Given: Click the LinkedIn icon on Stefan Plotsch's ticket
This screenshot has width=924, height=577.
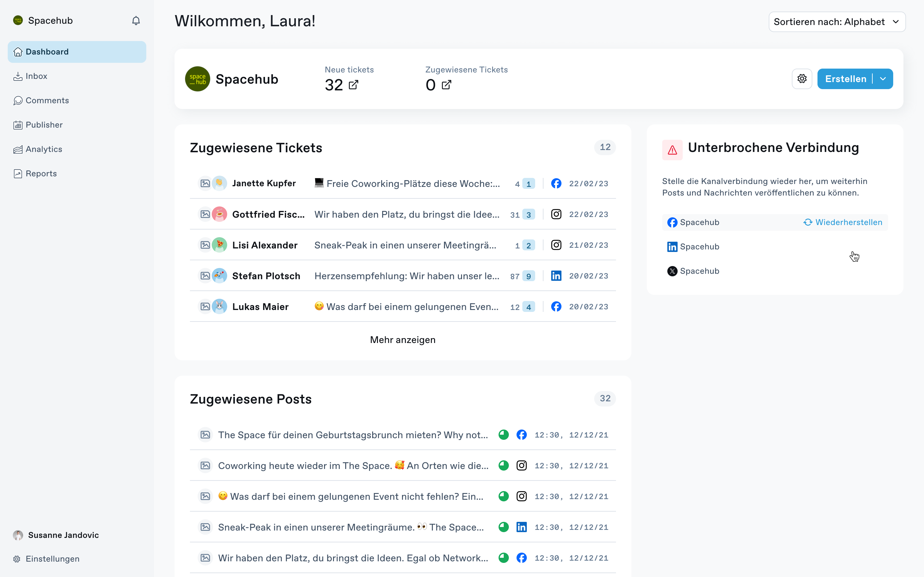Looking at the screenshot, I should point(556,276).
